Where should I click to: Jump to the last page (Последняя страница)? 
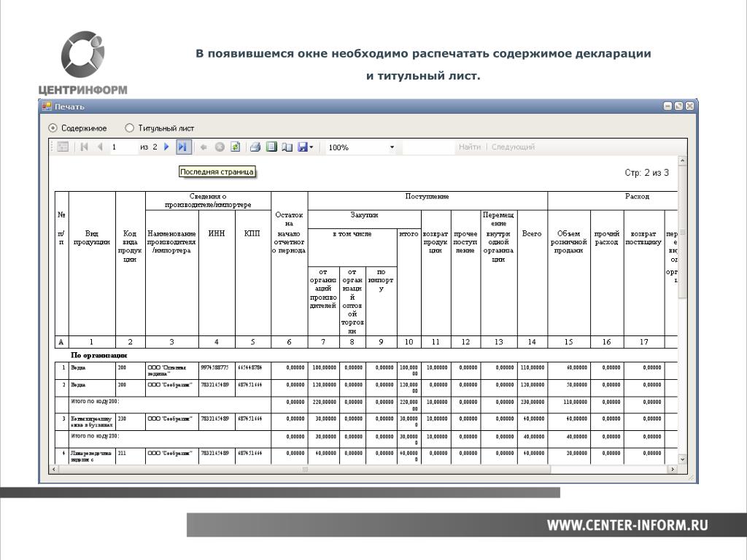183,147
